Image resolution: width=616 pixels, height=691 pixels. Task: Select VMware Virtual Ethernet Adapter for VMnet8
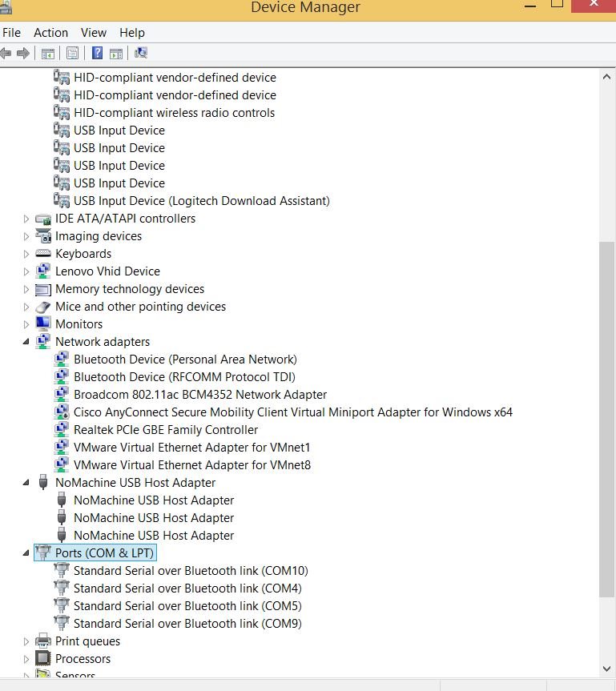[x=192, y=465]
